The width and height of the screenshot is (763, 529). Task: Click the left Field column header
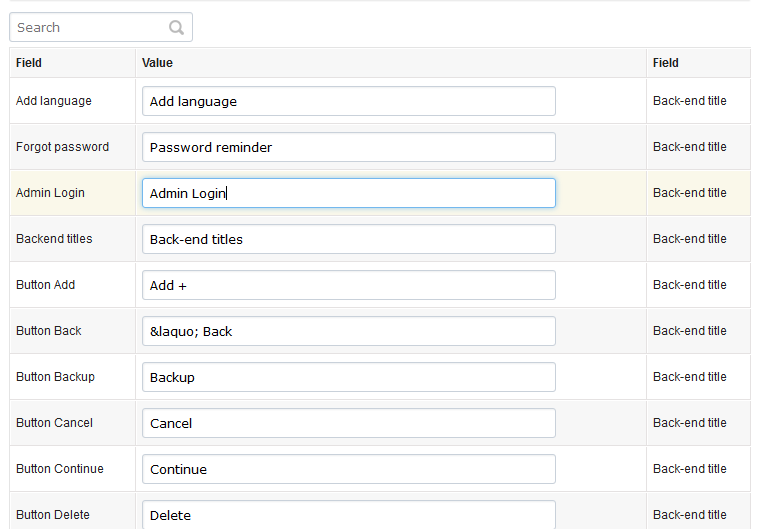click(29, 63)
